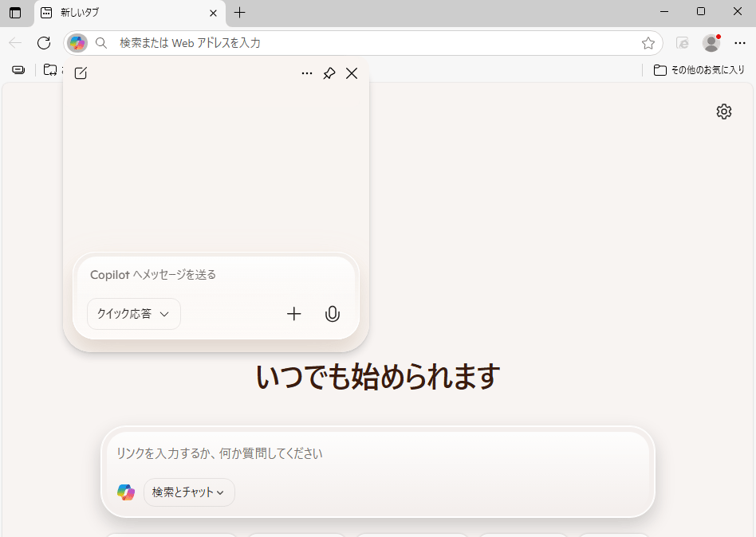Open その他のお気に入り folder
Viewport: 756px width, 537px height.
[x=699, y=70]
